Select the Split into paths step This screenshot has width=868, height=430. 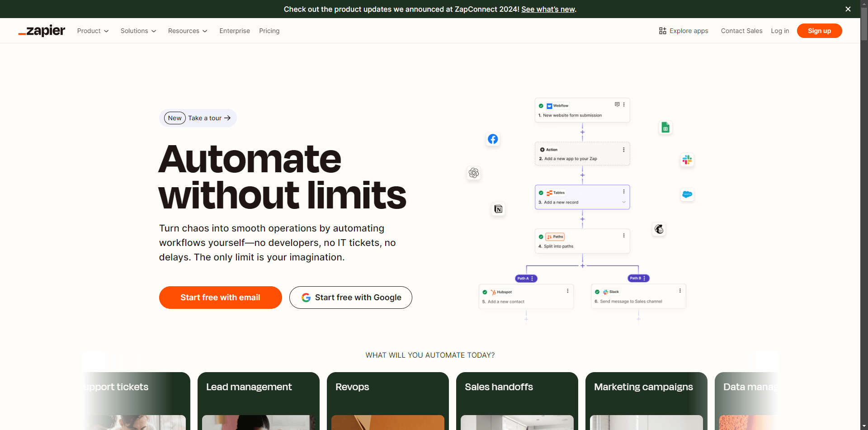(582, 241)
